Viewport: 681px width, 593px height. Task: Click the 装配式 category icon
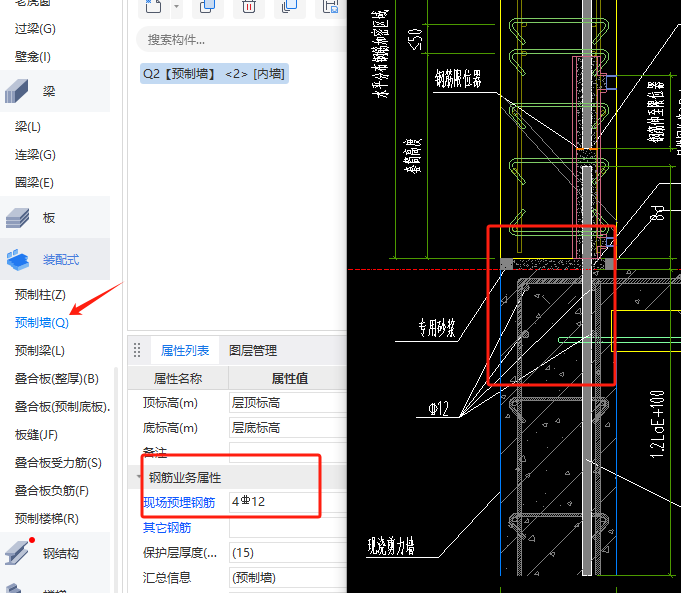click(x=17, y=259)
